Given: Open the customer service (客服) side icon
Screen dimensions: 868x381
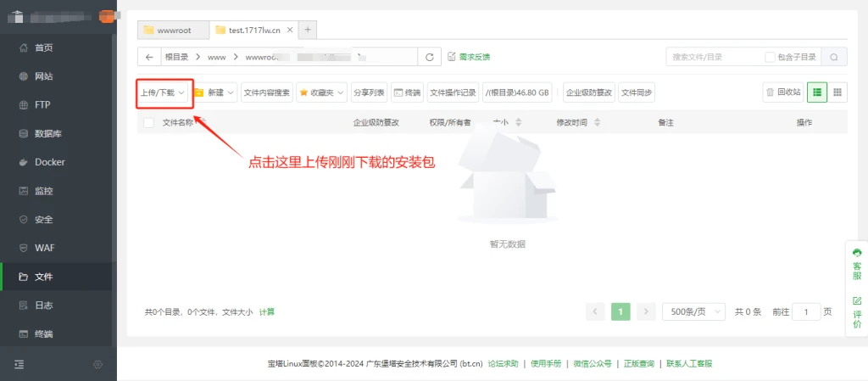Looking at the screenshot, I should [857, 264].
